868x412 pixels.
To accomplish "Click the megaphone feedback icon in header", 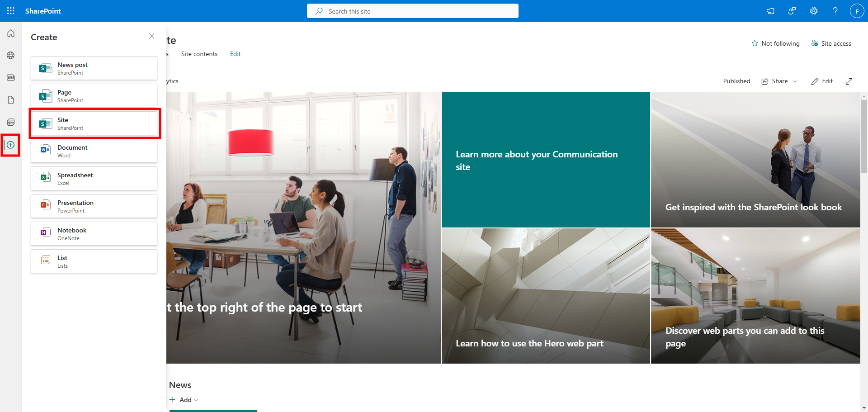I will [x=770, y=11].
